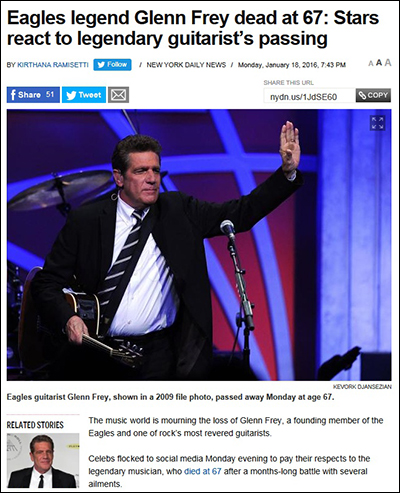Click the Facebook share count 51
Screen dimensions: 400x493
pyautogui.click(x=50, y=94)
